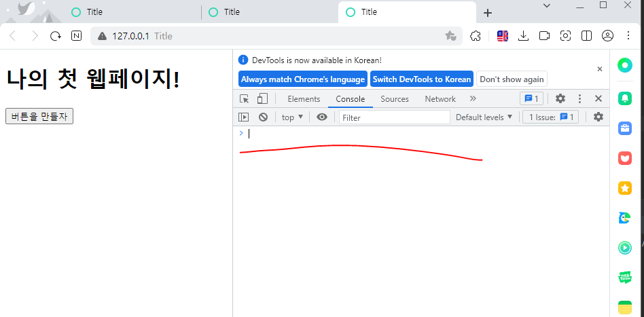The image size is (644, 317).
Task: Reload the page with the refresh icon
Action: pos(56,36)
